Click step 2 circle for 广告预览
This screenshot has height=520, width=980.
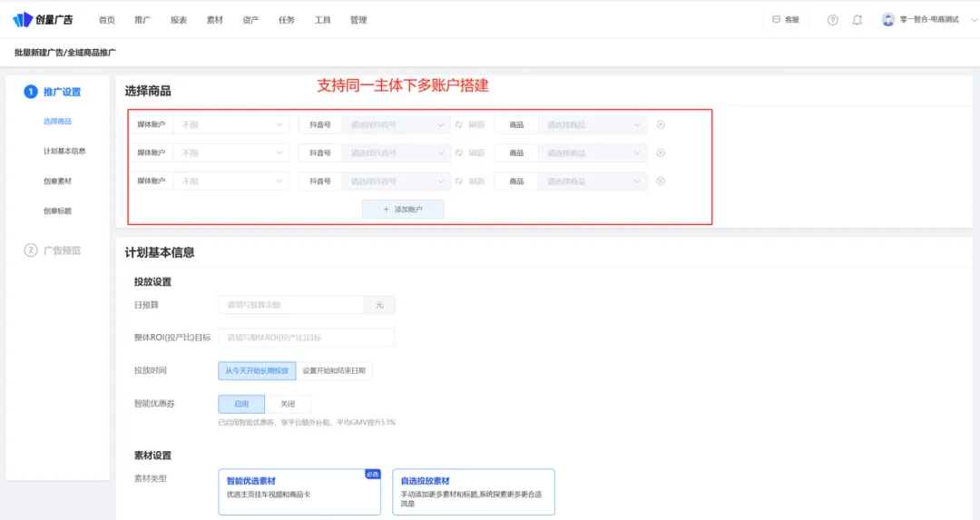click(31, 250)
